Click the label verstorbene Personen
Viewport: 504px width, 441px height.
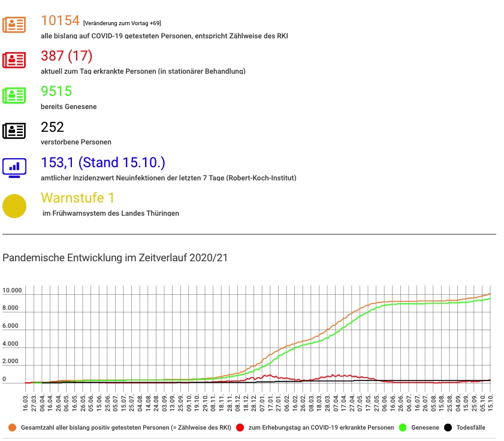pyautogui.click(x=76, y=142)
